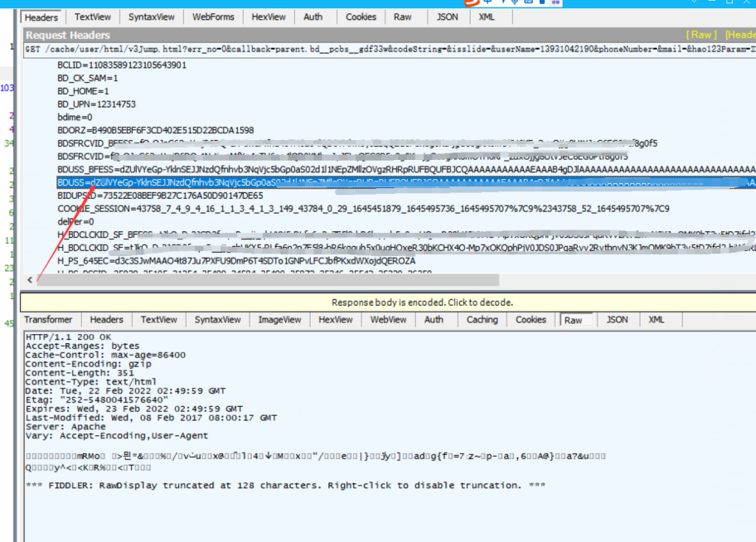Open response Headers tab
This screenshot has height=542, width=756.
107,320
